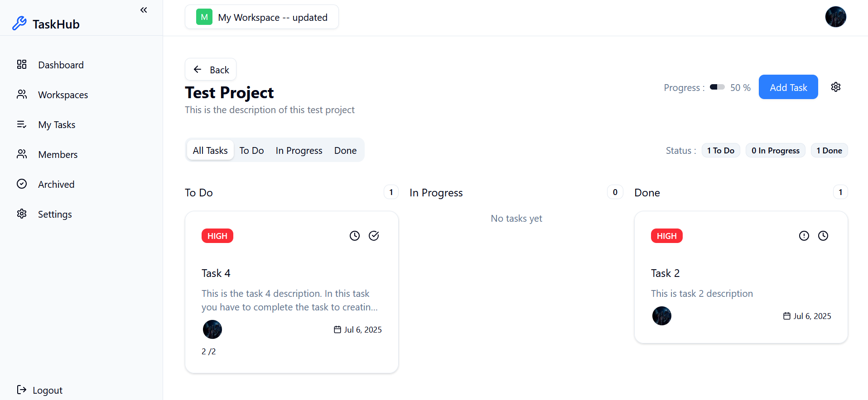Click the back arrow icon

[x=198, y=69]
